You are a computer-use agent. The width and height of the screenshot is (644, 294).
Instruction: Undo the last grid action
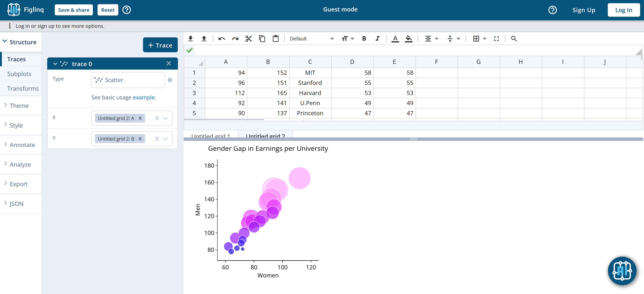click(222, 39)
